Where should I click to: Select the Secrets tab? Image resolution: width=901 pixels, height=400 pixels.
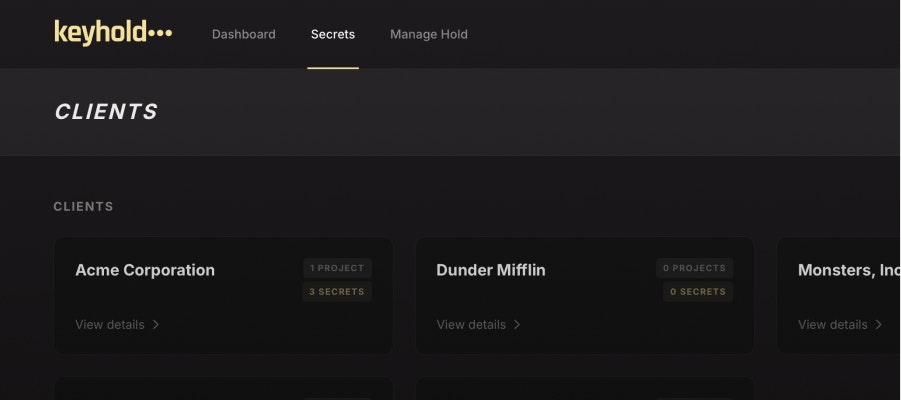point(333,34)
